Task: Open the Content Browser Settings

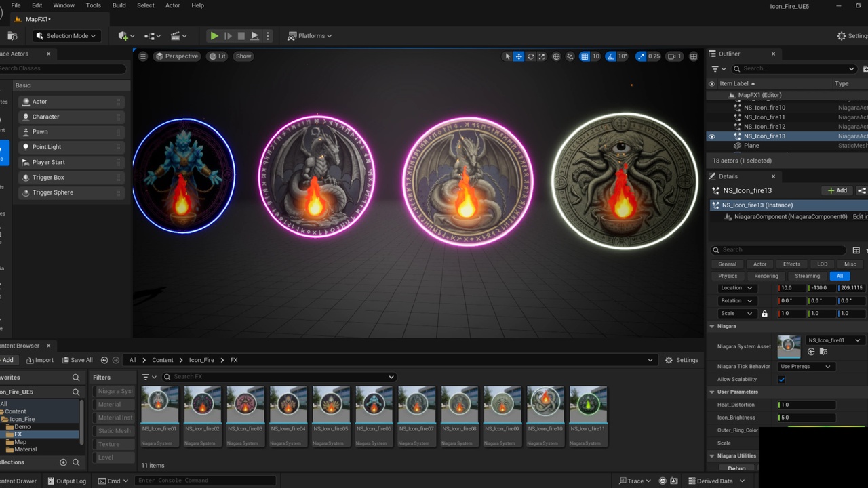Action: tap(682, 360)
